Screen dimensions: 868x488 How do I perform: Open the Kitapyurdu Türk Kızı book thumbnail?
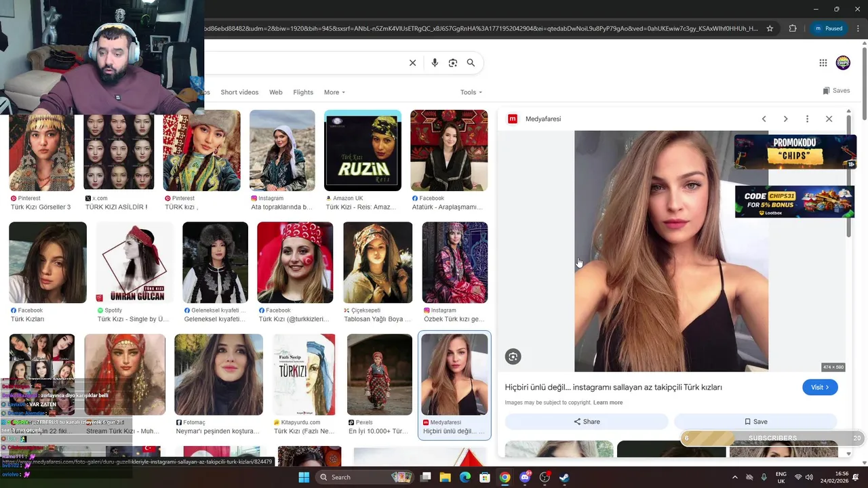point(304,374)
